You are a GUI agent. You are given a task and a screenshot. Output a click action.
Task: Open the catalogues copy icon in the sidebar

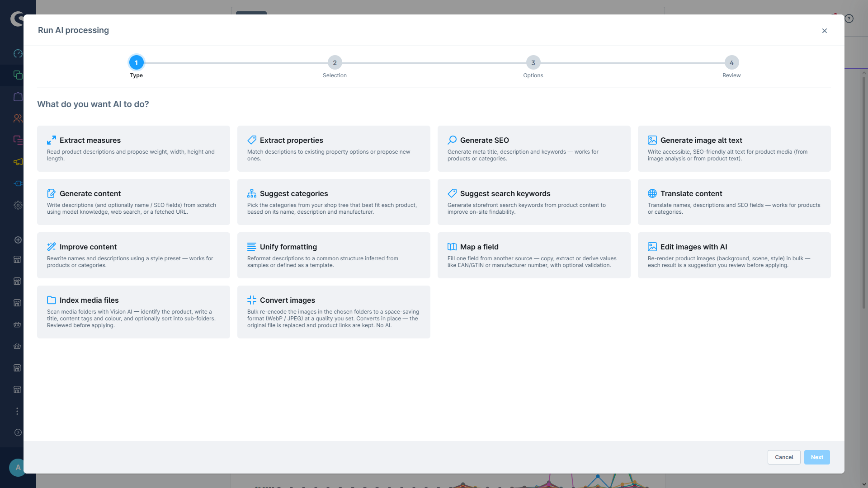[x=18, y=75]
